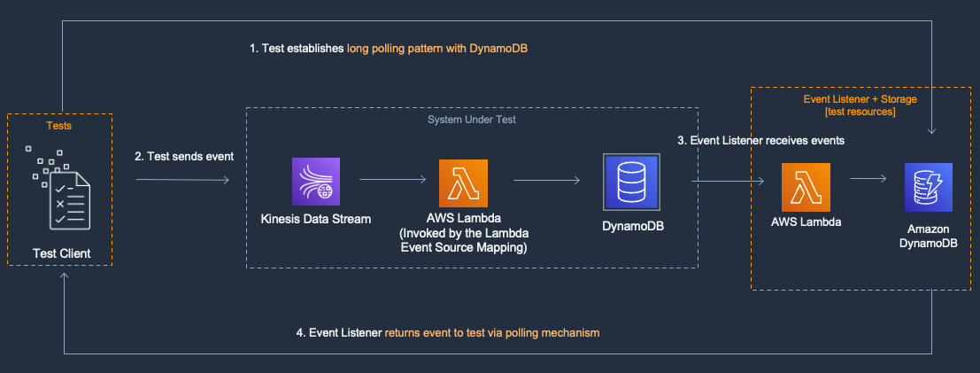
Task: Click the 'Test Client' label
Action: pyautogui.click(x=62, y=253)
